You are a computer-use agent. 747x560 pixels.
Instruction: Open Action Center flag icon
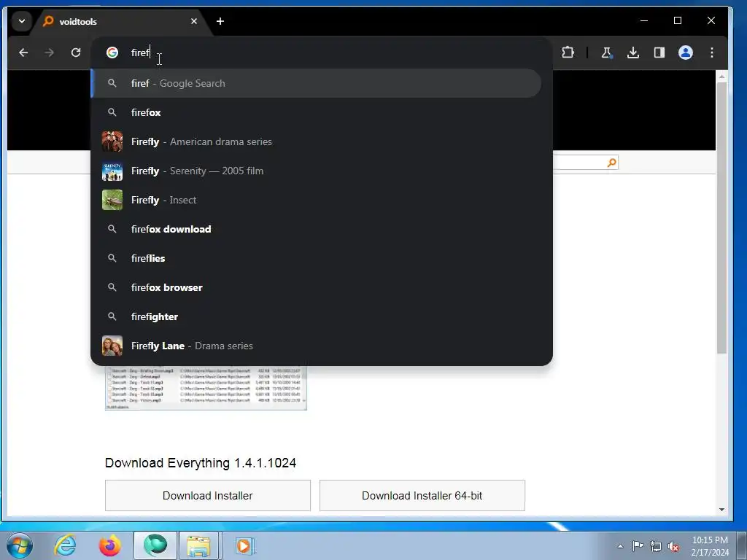pos(638,545)
